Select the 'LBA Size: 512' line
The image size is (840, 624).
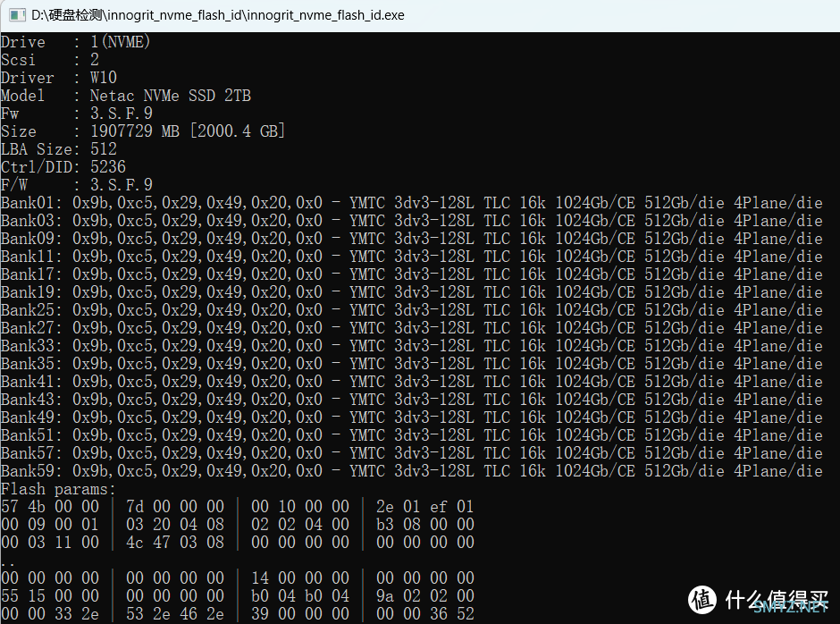pyautogui.click(x=58, y=148)
